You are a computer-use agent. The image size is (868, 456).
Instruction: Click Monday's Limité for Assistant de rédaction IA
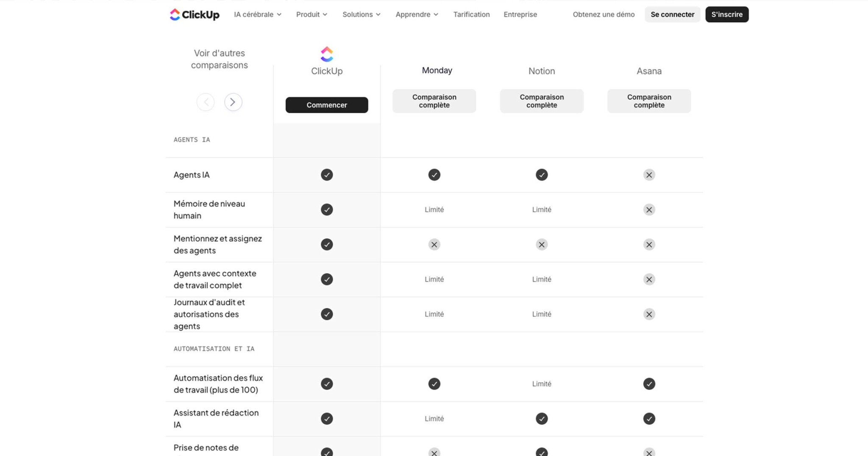point(434,419)
